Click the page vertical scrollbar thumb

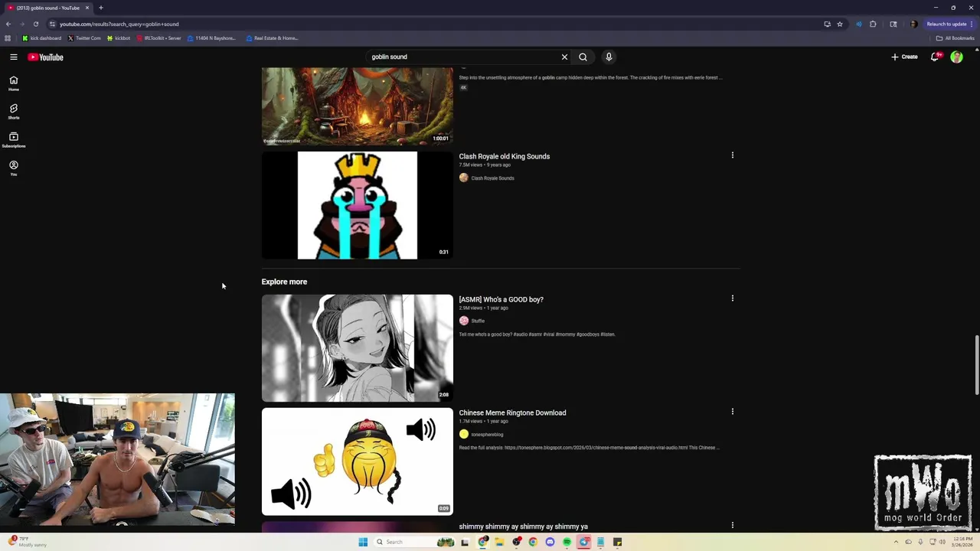(976, 364)
